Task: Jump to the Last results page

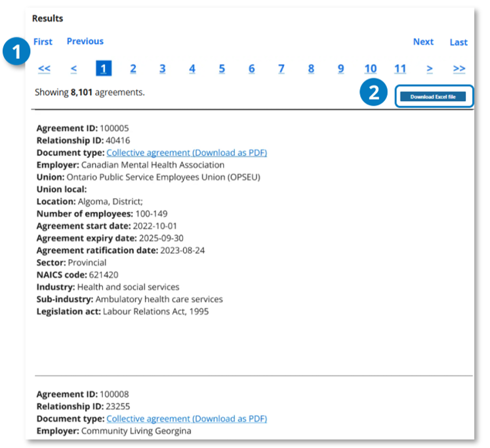Action: [459, 42]
